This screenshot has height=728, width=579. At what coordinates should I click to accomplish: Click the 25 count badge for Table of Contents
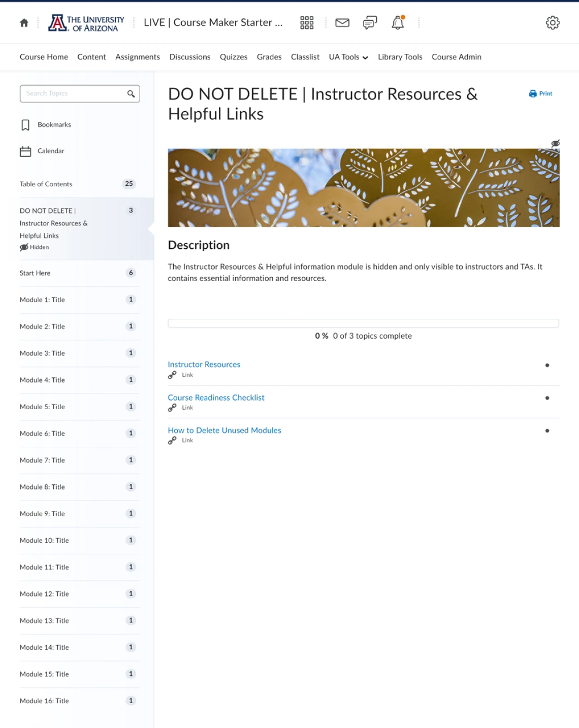pyautogui.click(x=129, y=184)
